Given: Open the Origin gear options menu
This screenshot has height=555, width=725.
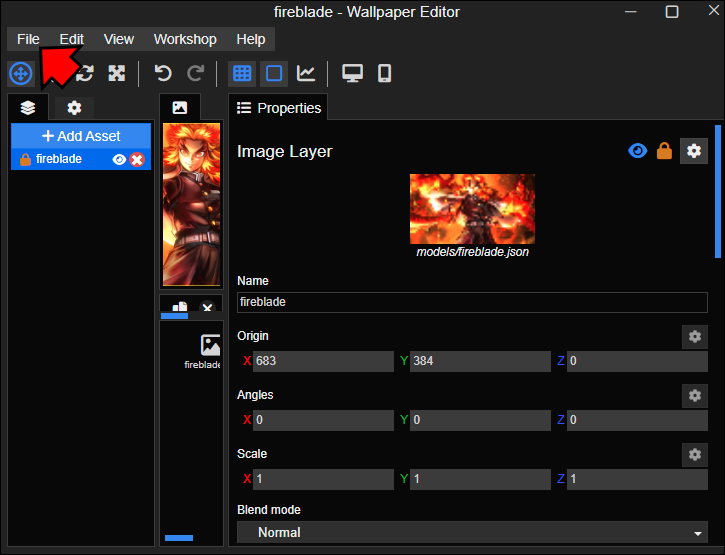Looking at the screenshot, I should click(694, 336).
